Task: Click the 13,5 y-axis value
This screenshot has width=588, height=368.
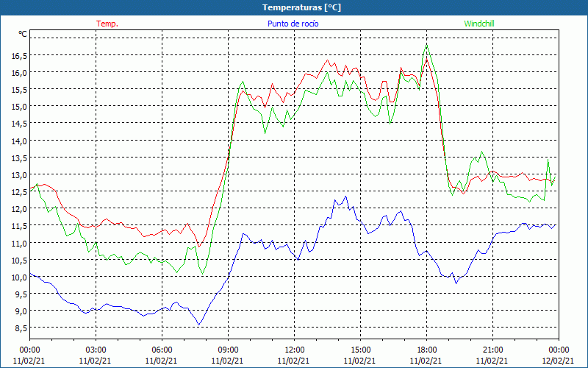Action: point(20,158)
